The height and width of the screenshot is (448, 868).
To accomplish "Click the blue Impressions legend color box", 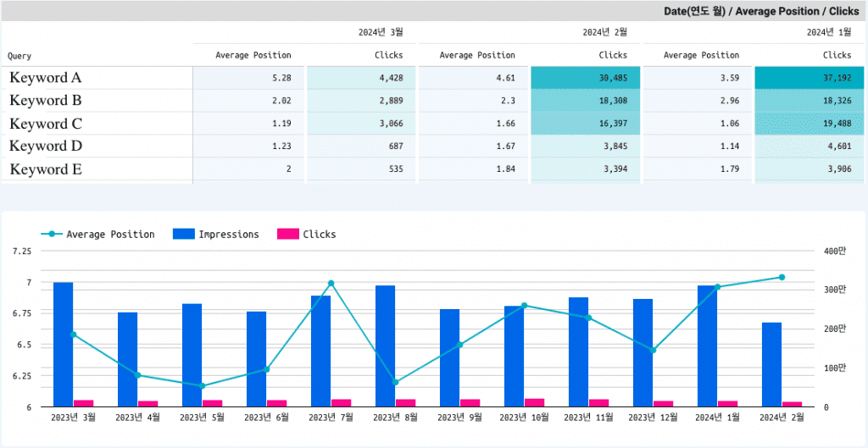I will (184, 235).
